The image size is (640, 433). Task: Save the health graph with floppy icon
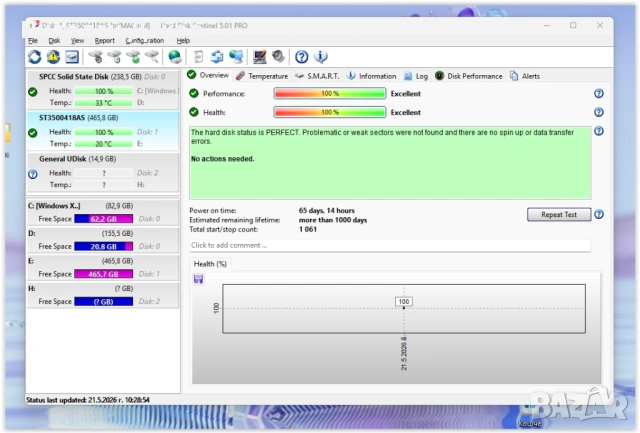[x=199, y=279]
